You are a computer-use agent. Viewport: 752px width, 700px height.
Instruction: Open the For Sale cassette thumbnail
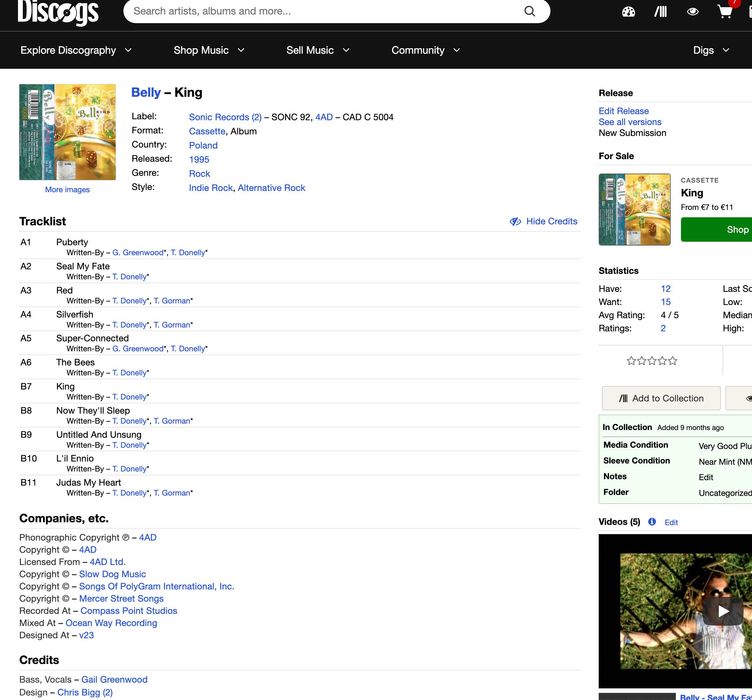(634, 210)
